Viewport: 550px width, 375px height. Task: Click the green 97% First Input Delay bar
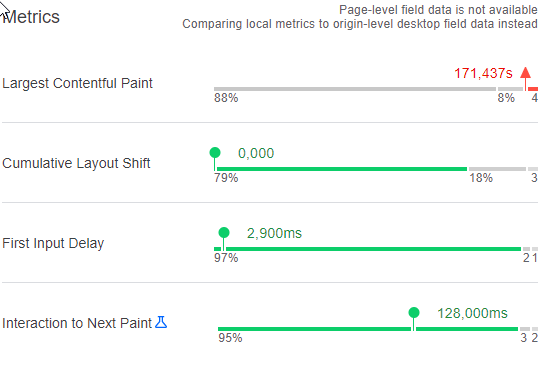coord(368,249)
